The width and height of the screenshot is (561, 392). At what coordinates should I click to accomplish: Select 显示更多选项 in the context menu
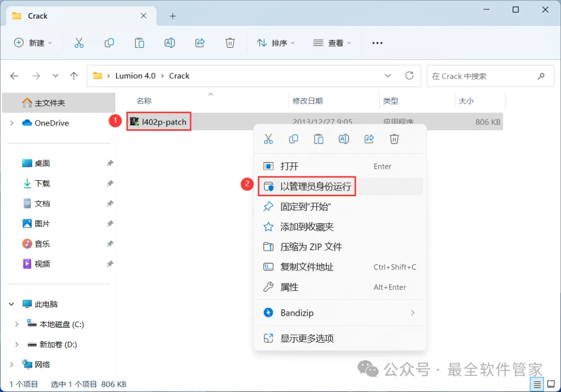(340, 339)
